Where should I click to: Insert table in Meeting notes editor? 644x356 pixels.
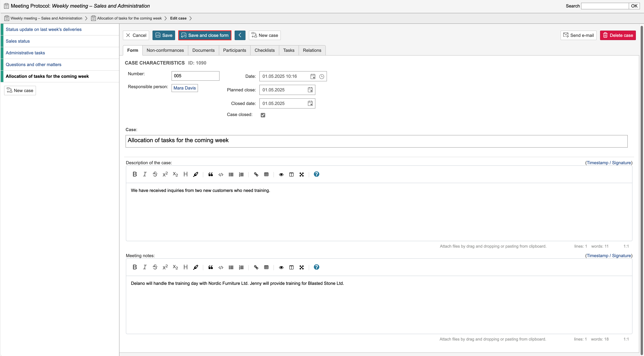click(x=266, y=267)
